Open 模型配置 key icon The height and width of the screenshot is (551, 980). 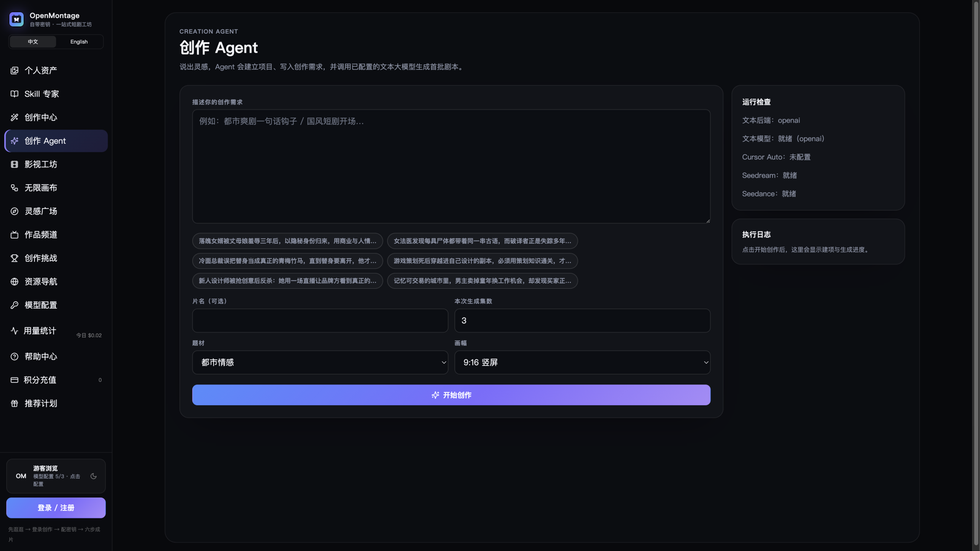pos(14,305)
